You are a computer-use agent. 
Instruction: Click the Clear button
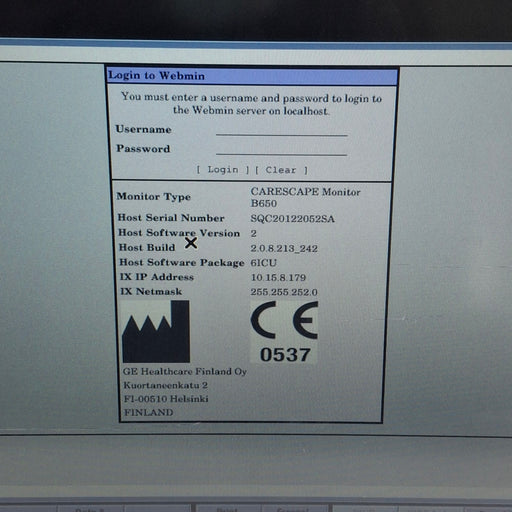(x=281, y=170)
